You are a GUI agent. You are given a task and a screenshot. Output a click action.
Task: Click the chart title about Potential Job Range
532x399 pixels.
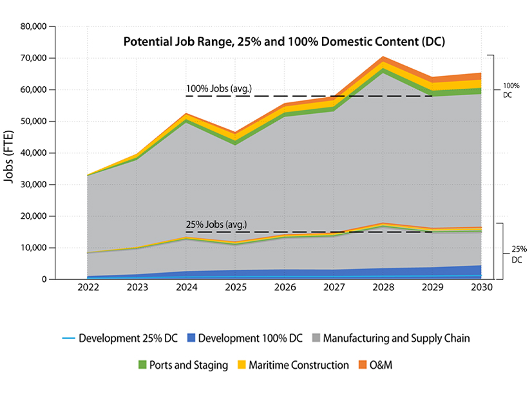(284, 42)
